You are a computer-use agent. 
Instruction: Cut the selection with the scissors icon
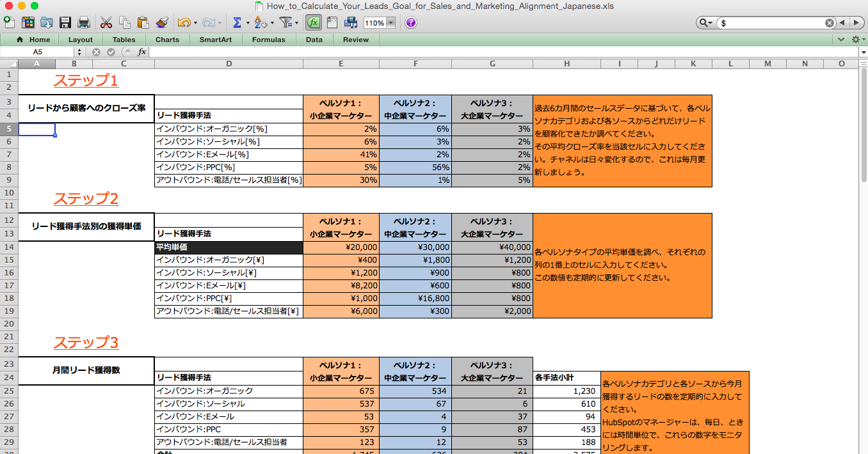106,22
